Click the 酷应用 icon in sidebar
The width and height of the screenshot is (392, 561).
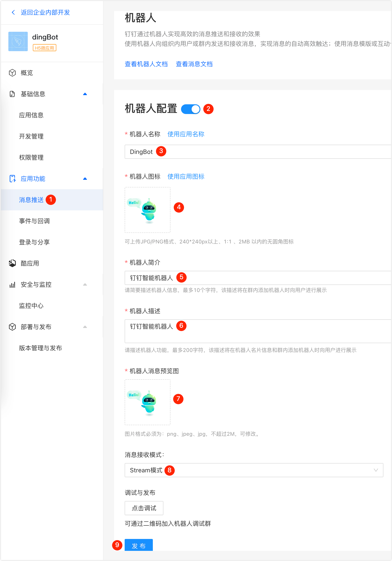(x=12, y=263)
